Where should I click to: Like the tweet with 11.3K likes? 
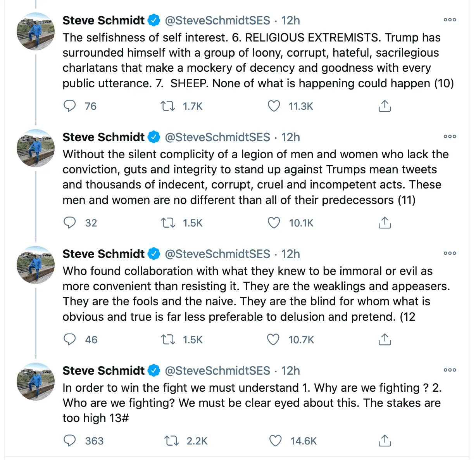click(x=274, y=106)
